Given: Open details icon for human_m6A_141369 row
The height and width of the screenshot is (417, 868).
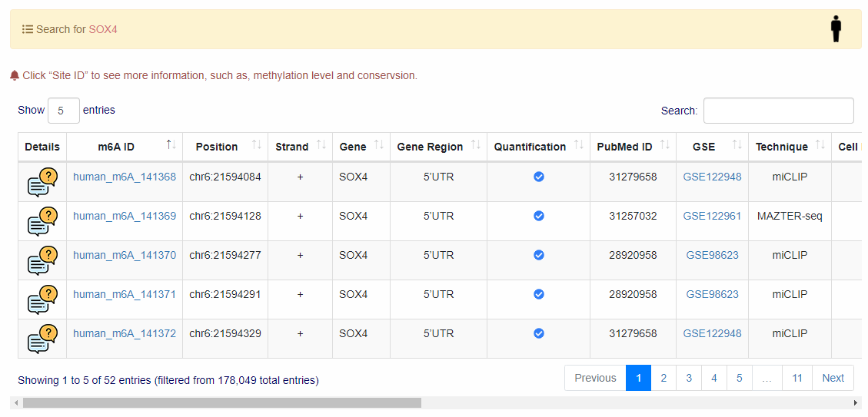Looking at the screenshot, I should [42, 221].
